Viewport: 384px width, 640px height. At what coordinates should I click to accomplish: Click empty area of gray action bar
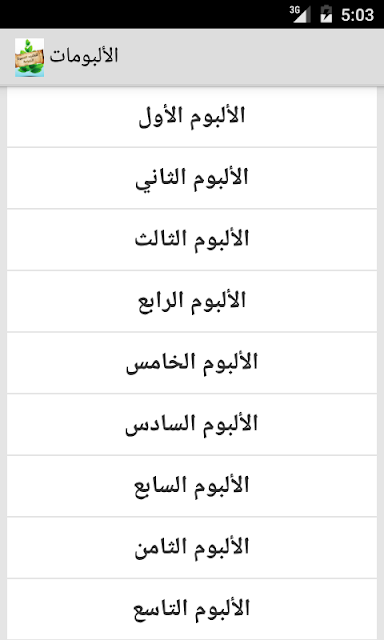[249, 57]
